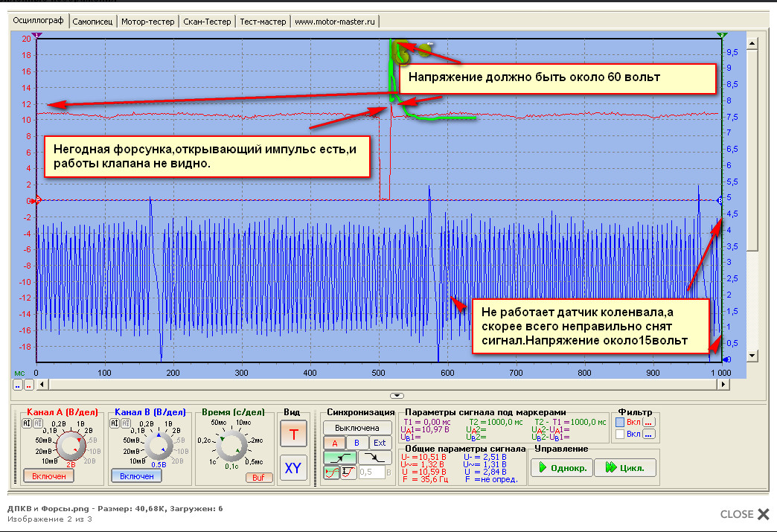Click channel B zero-level marker on right axis
Viewport: 777px width, 532px height.
coord(720,201)
